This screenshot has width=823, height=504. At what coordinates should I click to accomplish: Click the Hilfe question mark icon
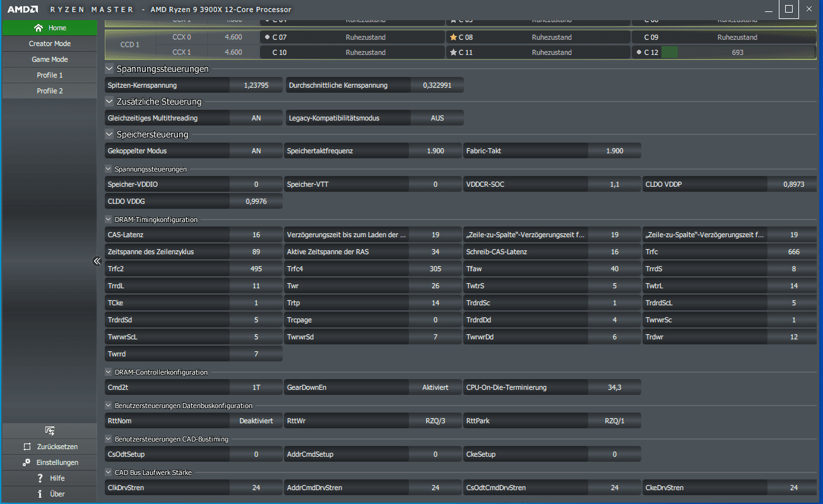click(x=40, y=478)
